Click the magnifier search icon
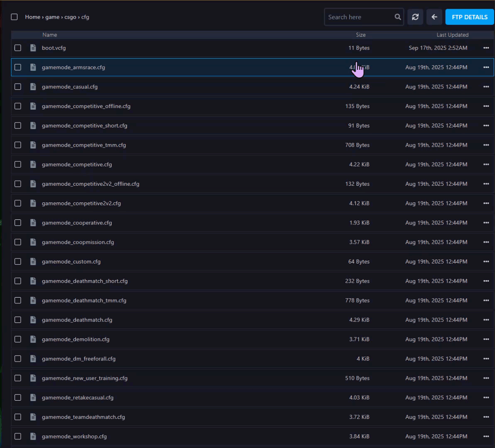Image resolution: width=495 pixels, height=448 pixels. pos(397,17)
